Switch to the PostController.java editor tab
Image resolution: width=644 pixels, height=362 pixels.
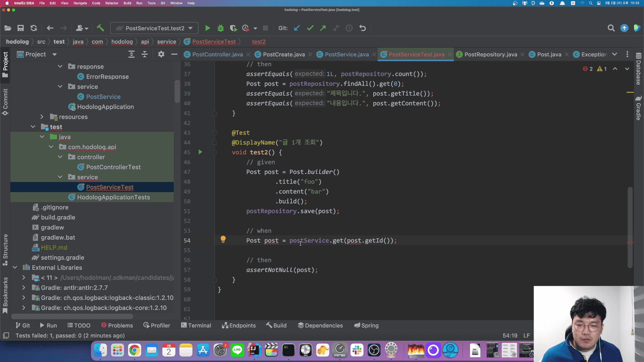point(217,54)
